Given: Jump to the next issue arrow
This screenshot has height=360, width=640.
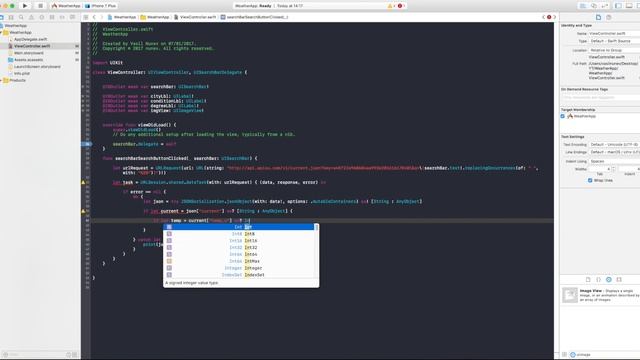Looking at the screenshot, I should [x=554, y=17].
